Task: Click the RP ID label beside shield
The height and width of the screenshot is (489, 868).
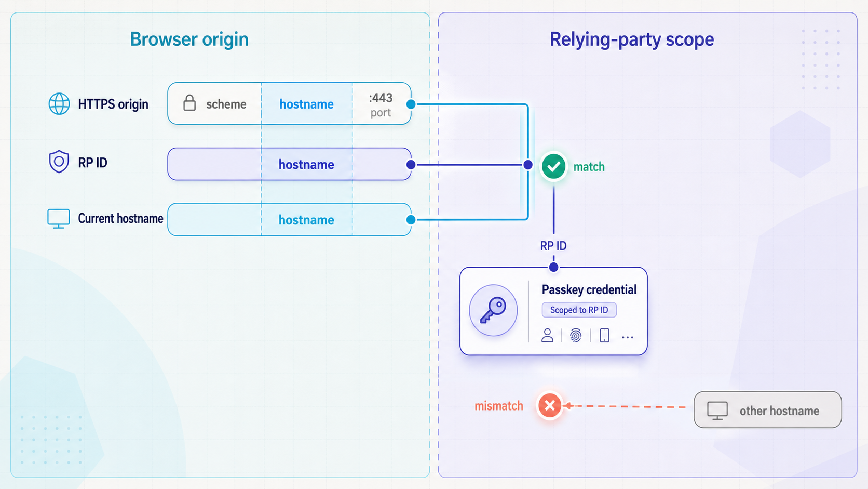Action: point(92,163)
